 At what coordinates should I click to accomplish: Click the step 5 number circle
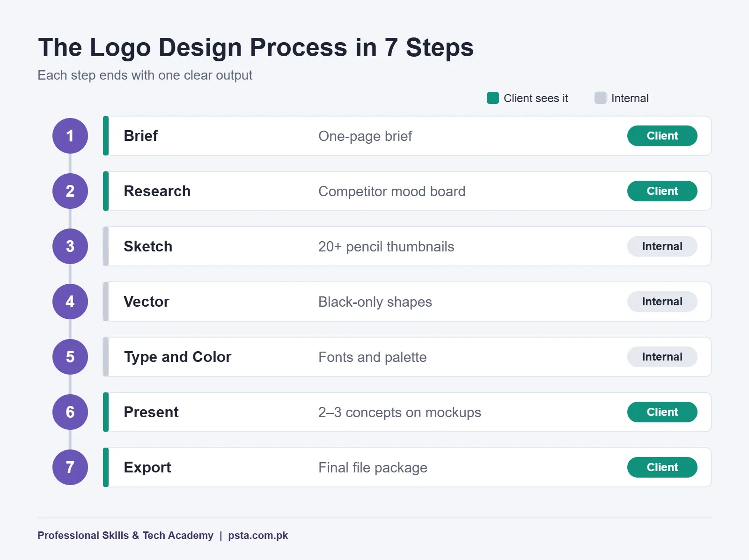70,357
